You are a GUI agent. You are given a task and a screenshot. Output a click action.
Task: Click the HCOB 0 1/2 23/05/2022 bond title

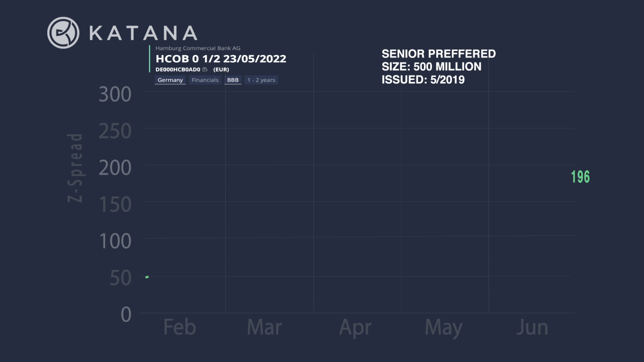tap(221, 59)
